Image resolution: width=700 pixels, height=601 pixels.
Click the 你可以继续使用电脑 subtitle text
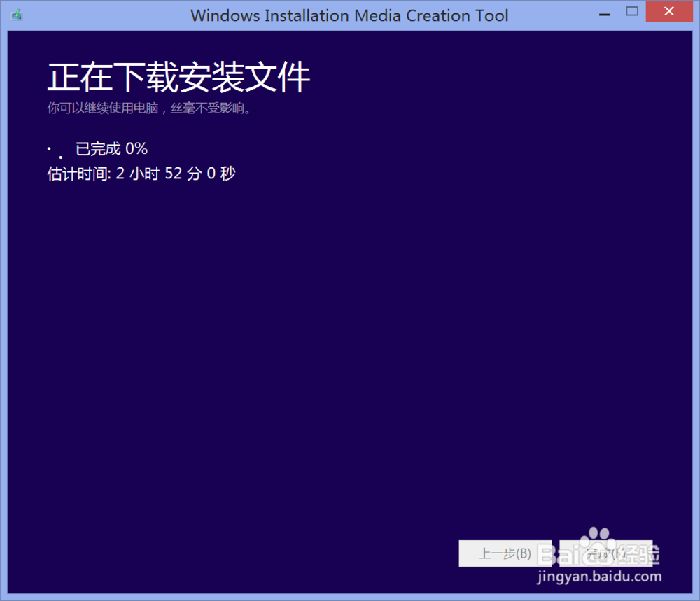(149, 108)
